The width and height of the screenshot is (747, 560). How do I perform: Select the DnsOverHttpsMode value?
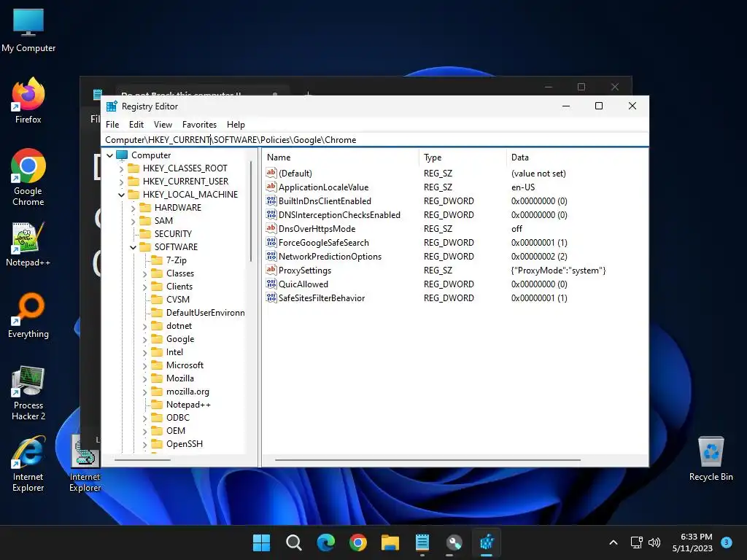[317, 228]
